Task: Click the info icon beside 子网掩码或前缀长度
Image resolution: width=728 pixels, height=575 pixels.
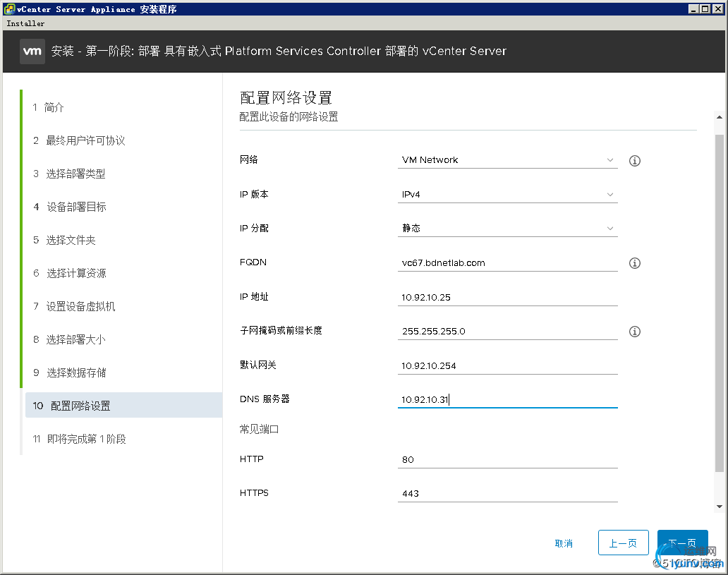Action: pyautogui.click(x=634, y=331)
